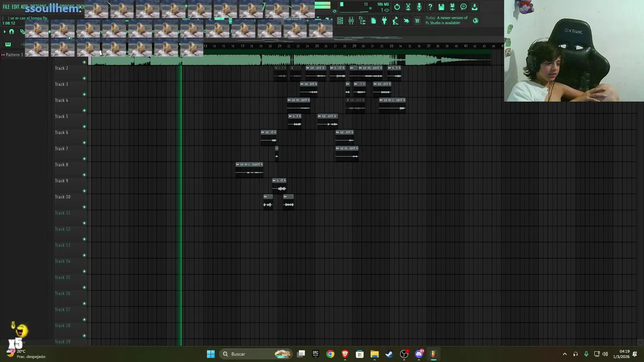Open the speech bubble project info icon

463,7
